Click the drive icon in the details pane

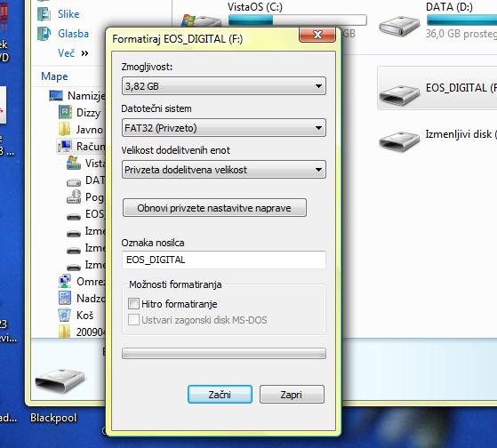(60, 380)
